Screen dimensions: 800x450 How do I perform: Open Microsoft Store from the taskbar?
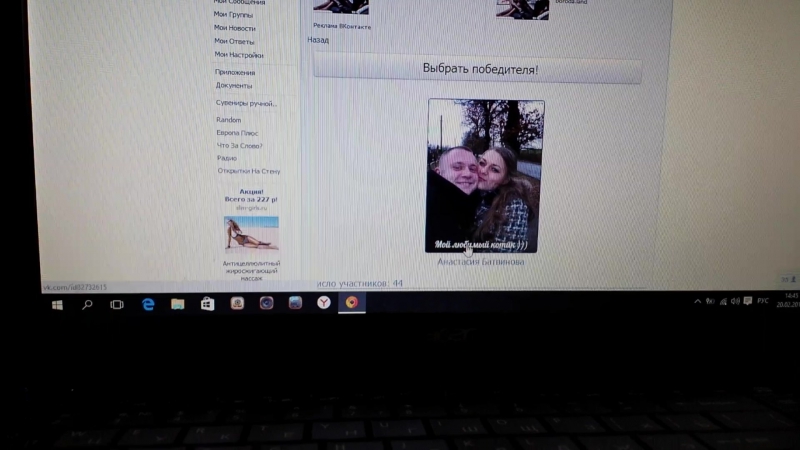pyautogui.click(x=207, y=304)
